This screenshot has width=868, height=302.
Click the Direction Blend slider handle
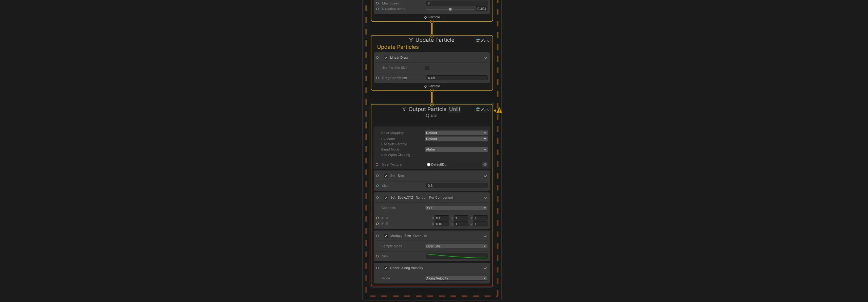point(450,9)
